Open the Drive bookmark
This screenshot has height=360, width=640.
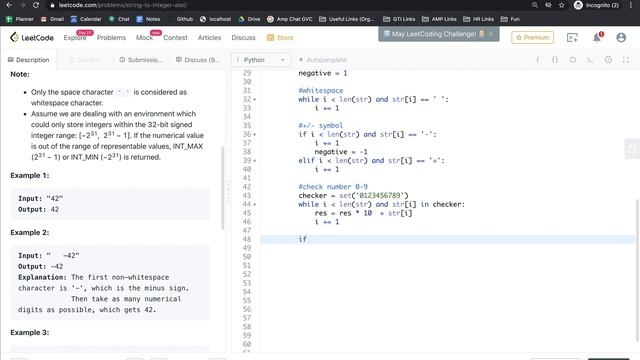(249, 19)
